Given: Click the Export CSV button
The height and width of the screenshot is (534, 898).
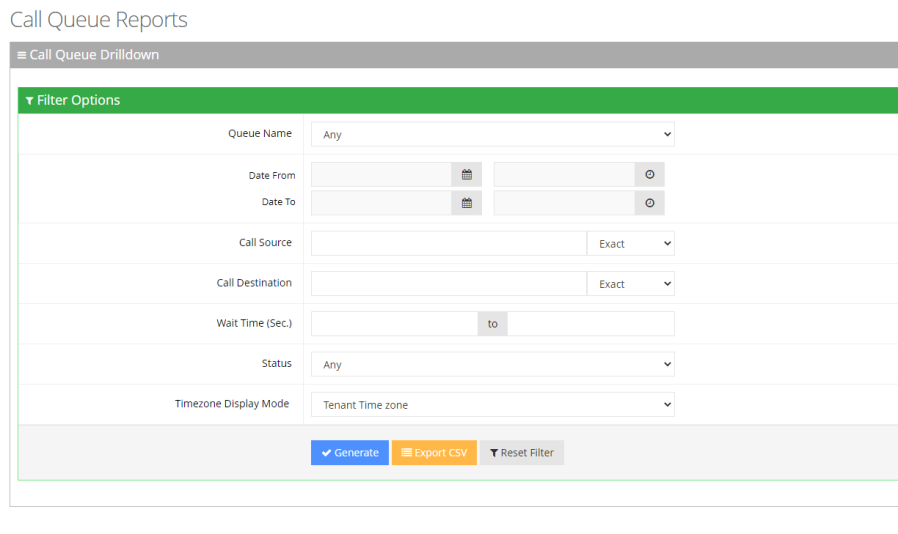Looking at the screenshot, I should click(434, 453).
